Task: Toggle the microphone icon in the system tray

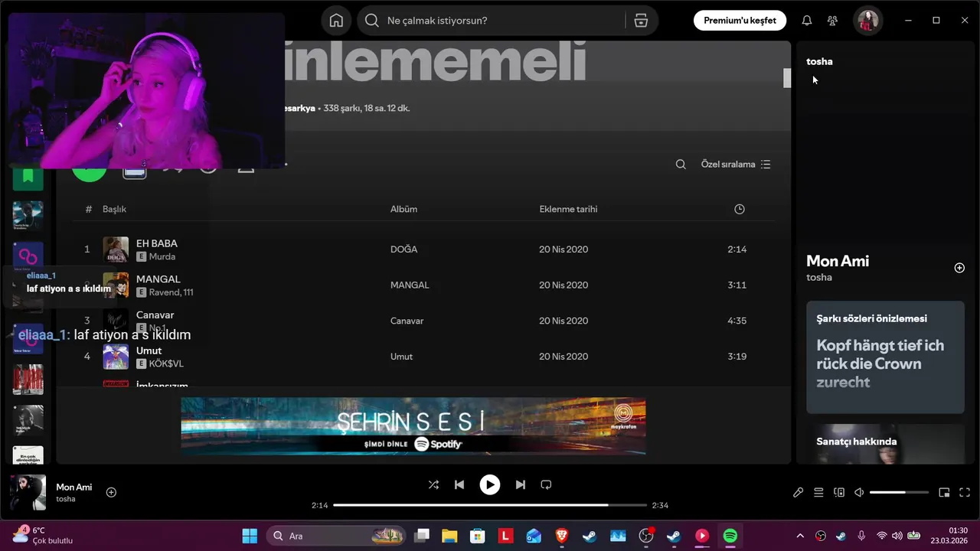Action: pyautogui.click(x=861, y=536)
